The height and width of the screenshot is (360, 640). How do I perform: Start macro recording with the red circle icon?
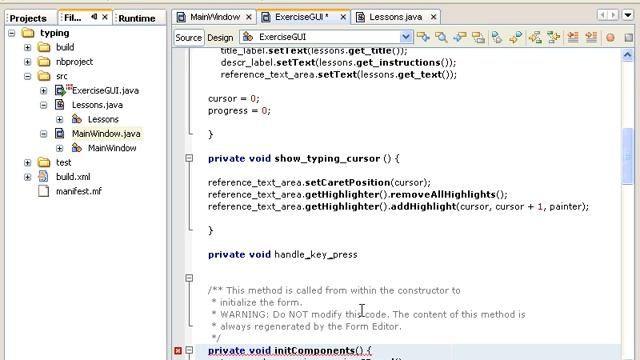pos(610,38)
